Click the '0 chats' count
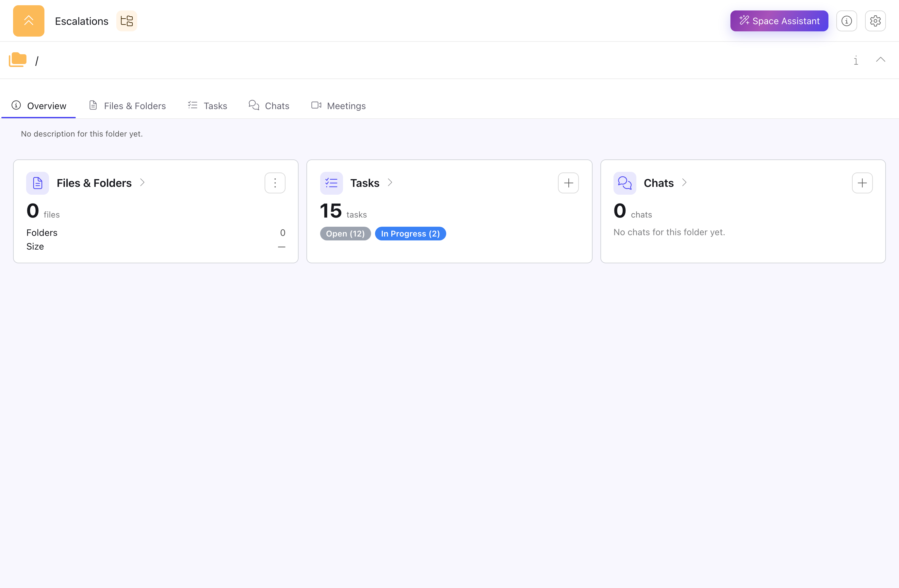The image size is (899, 588). (x=633, y=211)
